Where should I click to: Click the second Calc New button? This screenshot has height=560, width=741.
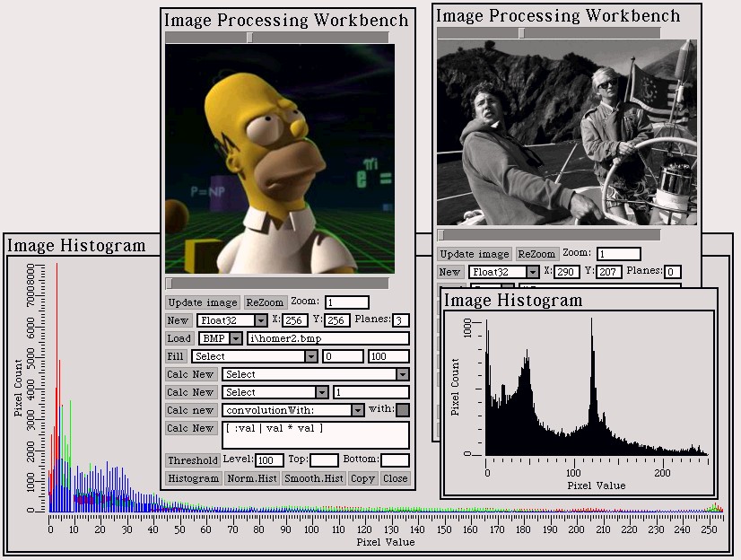(x=190, y=392)
